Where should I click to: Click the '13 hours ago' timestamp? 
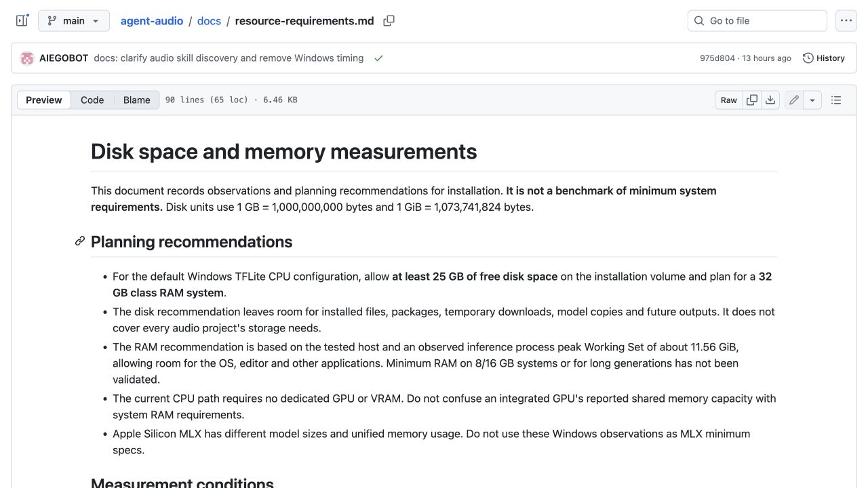pos(767,58)
